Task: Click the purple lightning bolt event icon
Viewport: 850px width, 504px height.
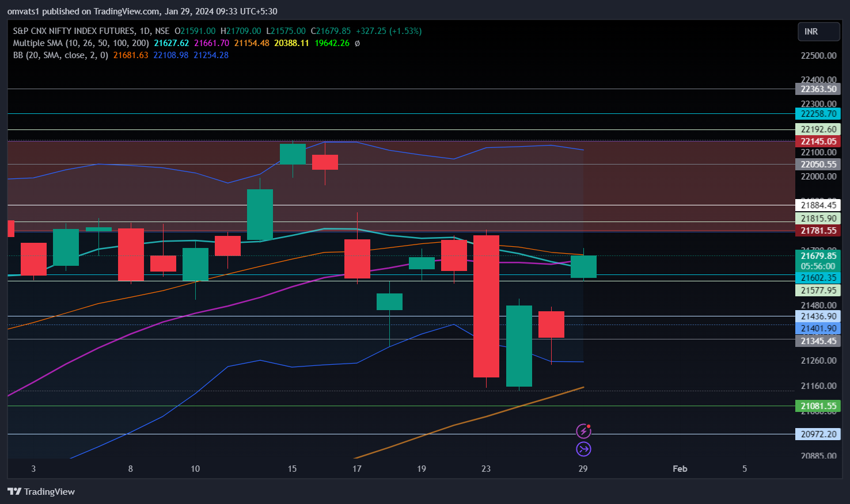Action: pyautogui.click(x=583, y=431)
